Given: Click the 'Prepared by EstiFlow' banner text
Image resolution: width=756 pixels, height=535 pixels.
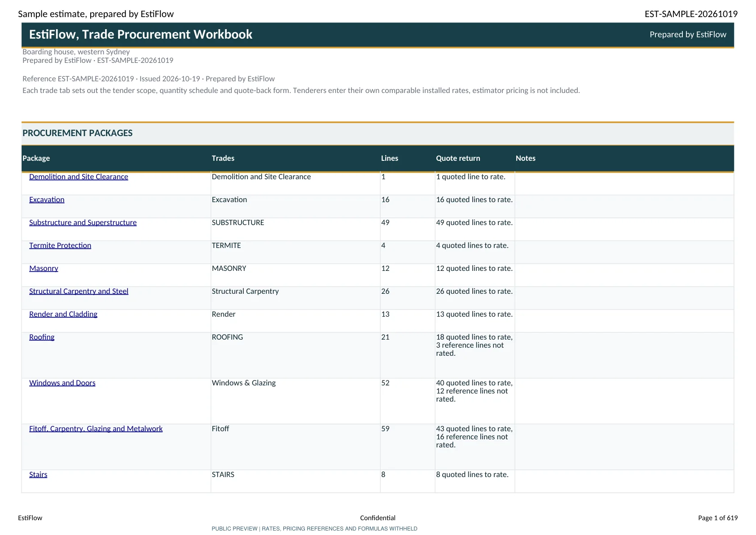Looking at the screenshot, I should (x=688, y=35).
